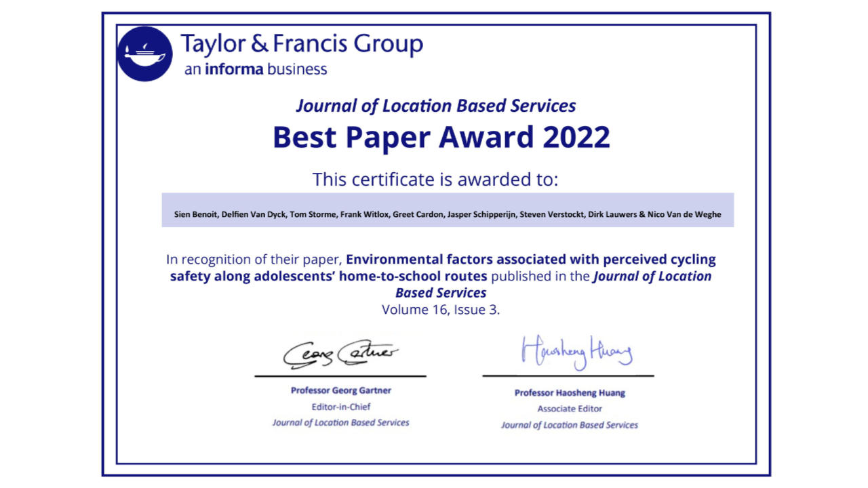Click the Taylor & Francis lamp logo
This screenshot has width=868, height=488.
point(144,54)
